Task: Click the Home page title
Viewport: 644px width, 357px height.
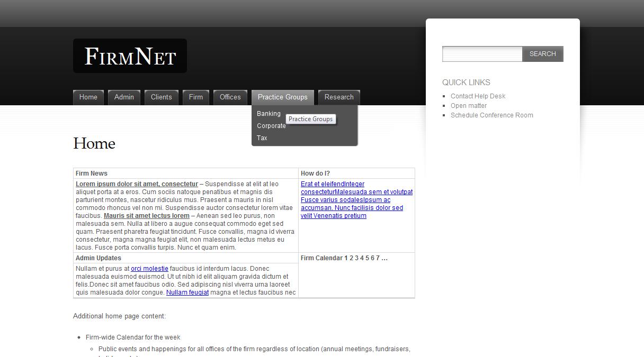Action: 94,144
